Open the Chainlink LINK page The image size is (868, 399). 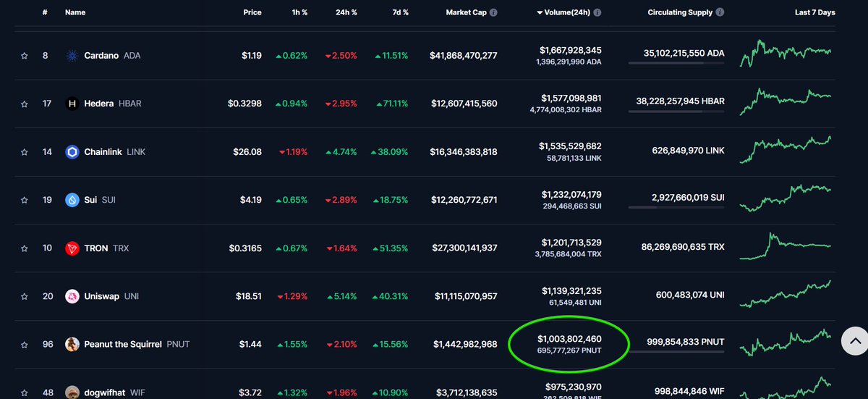[x=115, y=152]
